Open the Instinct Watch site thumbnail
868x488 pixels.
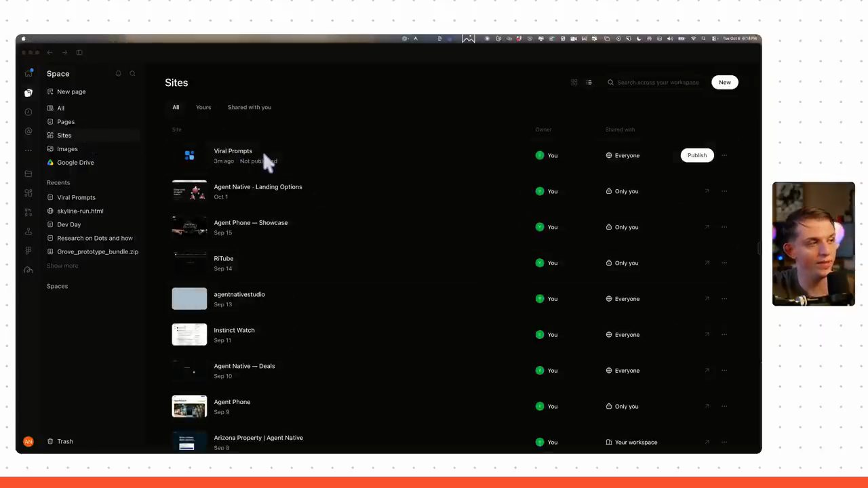[189, 334]
